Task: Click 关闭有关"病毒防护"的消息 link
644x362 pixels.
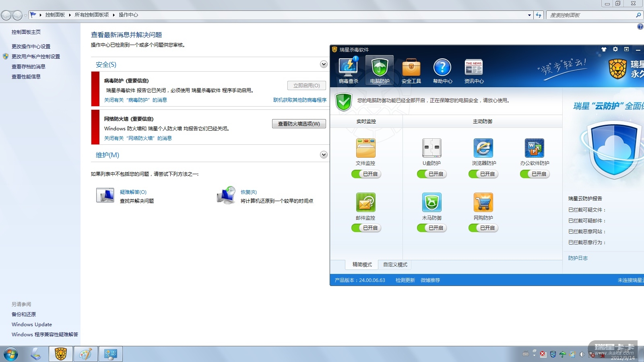Action: coord(136,100)
